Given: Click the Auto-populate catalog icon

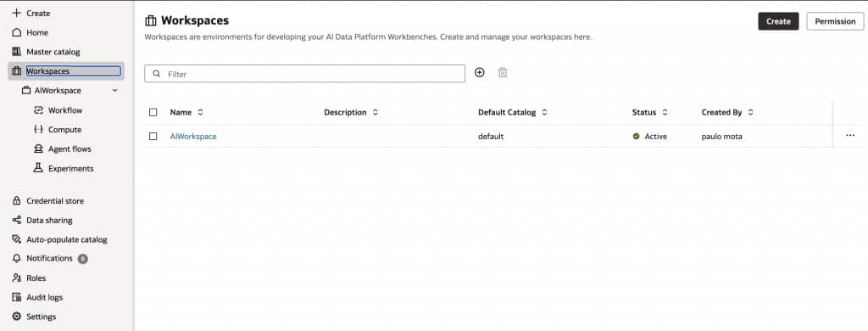Looking at the screenshot, I should point(17,239).
